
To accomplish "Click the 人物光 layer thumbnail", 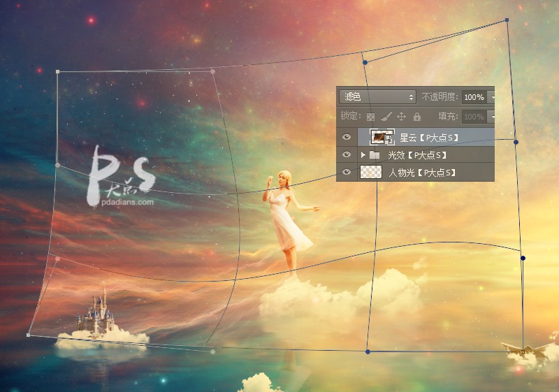I will pyautogui.click(x=371, y=172).
